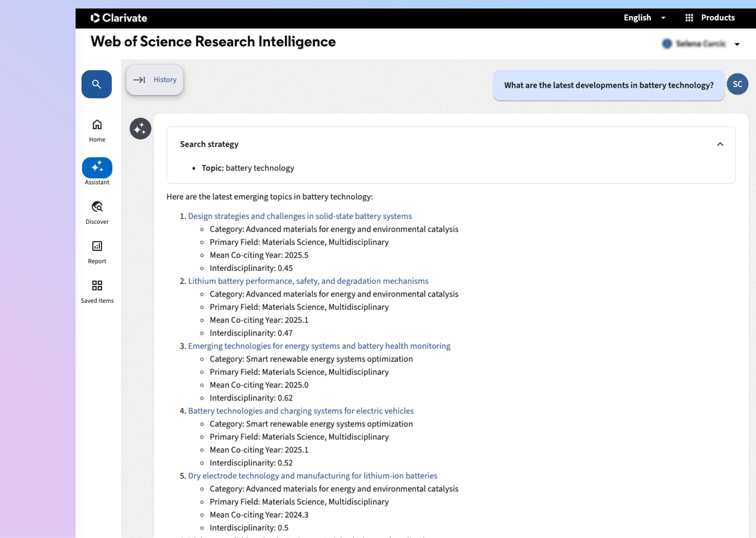Image resolution: width=756 pixels, height=538 pixels.
Task: Open Dry electrode technology manufacturing link
Action: click(312, 476)
